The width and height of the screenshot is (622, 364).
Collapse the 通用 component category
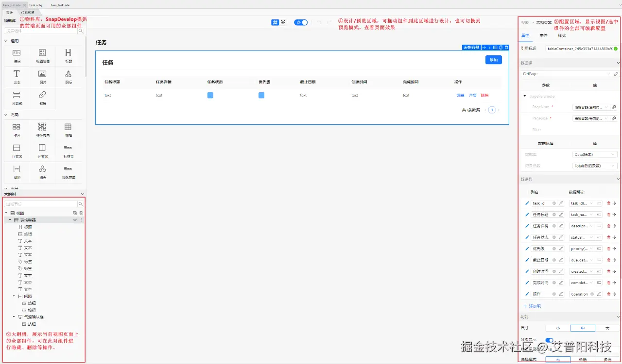pos(6,41)
